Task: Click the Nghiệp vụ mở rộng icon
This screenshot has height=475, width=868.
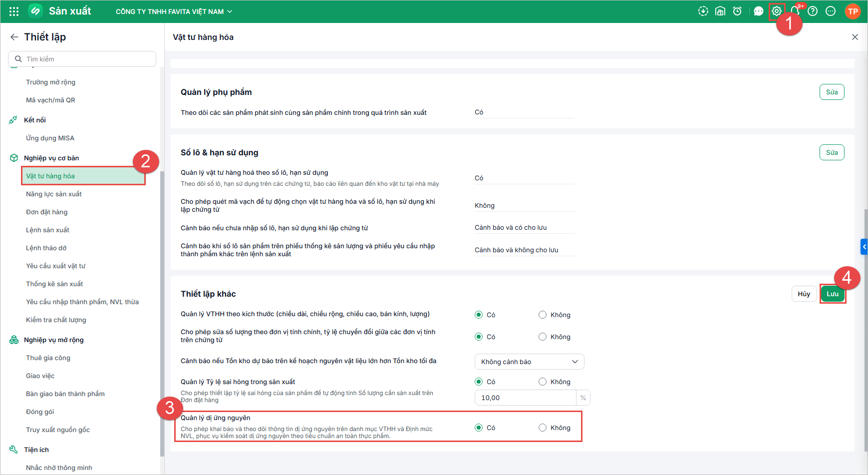Action: click(14, 340)
